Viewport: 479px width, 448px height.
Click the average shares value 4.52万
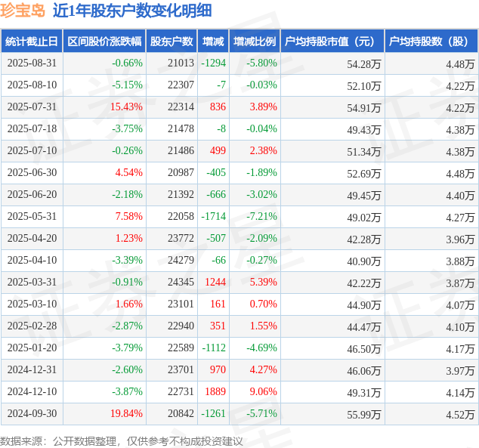pyautogui.click(x=460, y=415)
